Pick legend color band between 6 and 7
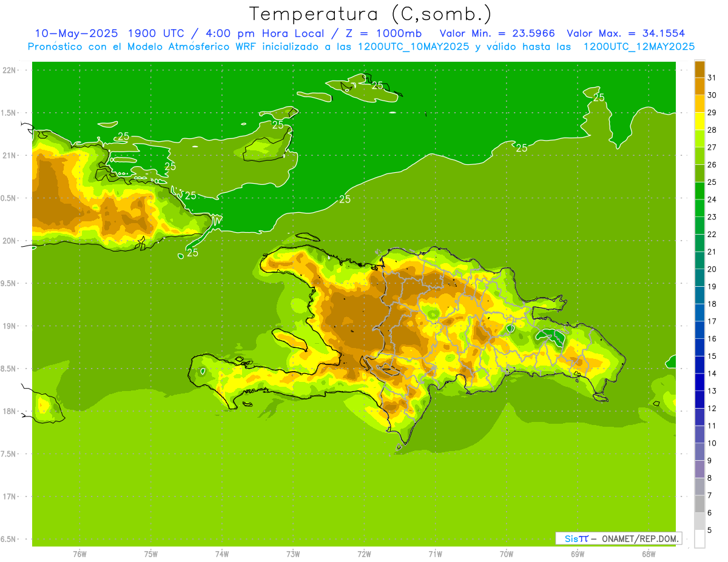The height and width of the screenshot is (562, 728). pyautogui.click(x=699, y=504)
